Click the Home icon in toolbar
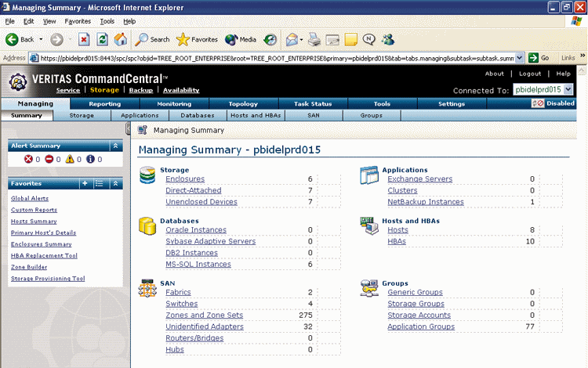This screenshot has width=588, height=368. click(121, 39)
